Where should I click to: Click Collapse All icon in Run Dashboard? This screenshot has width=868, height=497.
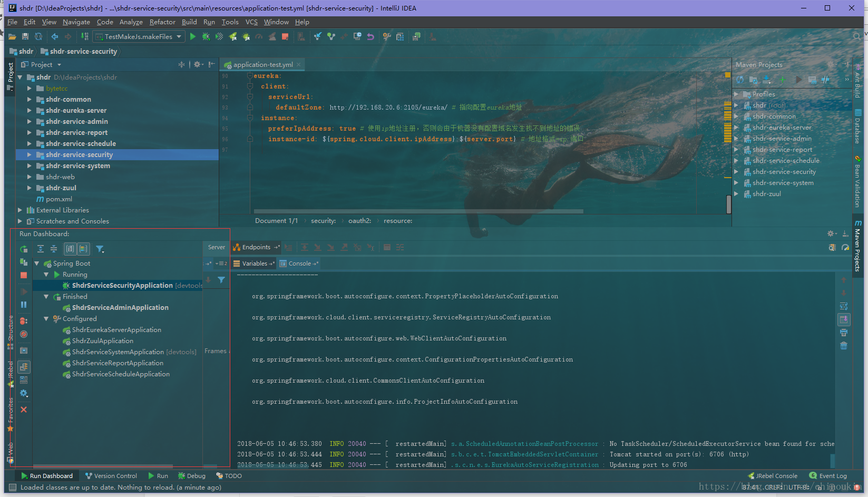(53, 249)
